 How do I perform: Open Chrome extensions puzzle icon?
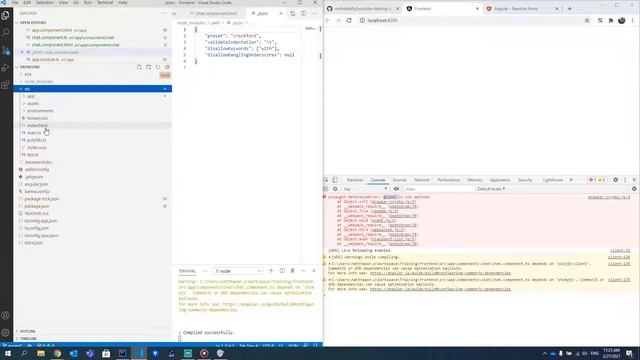611,20
